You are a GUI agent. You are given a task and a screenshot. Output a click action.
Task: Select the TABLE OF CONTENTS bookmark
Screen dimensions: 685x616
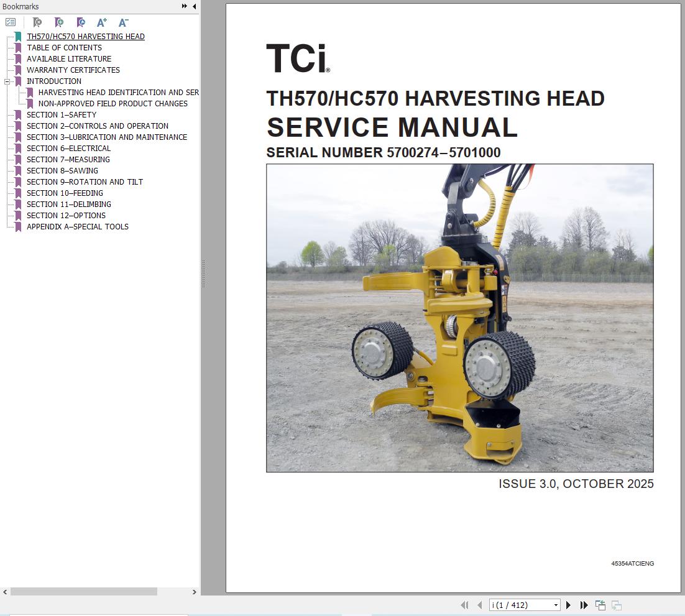[63, 47]
